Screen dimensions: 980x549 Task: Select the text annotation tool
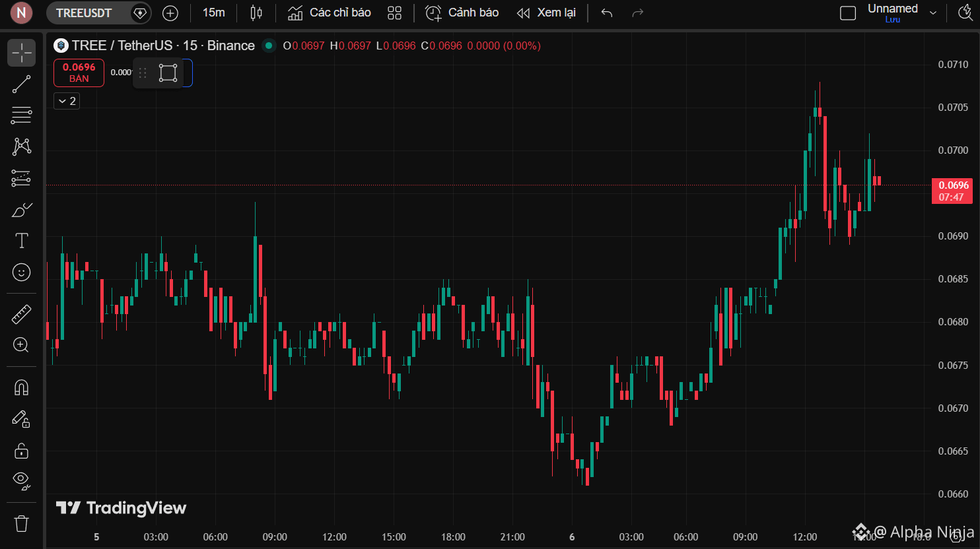[x=21, y=241]
